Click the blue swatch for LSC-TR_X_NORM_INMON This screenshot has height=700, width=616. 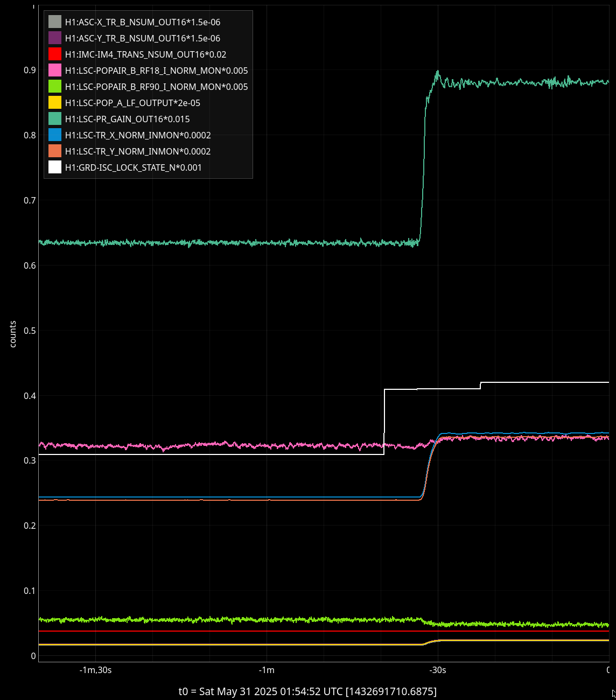[55, 135]
